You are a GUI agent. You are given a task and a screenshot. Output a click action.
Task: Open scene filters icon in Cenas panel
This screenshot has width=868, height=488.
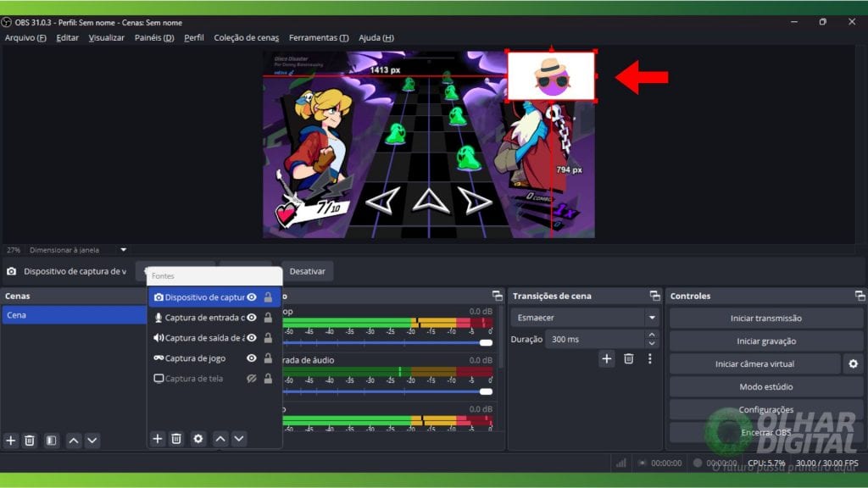point(51,441)
